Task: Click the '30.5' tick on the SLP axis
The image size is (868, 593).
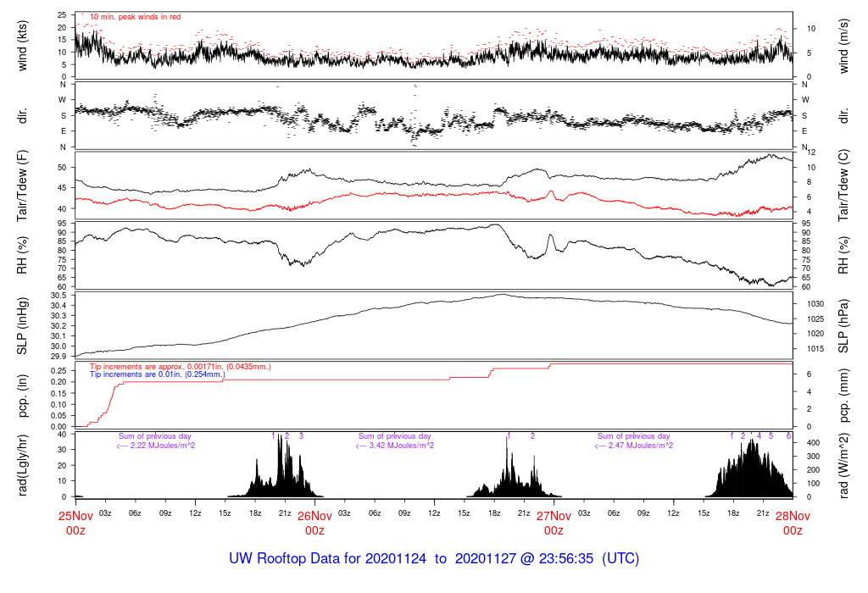Action: [58, 296]
